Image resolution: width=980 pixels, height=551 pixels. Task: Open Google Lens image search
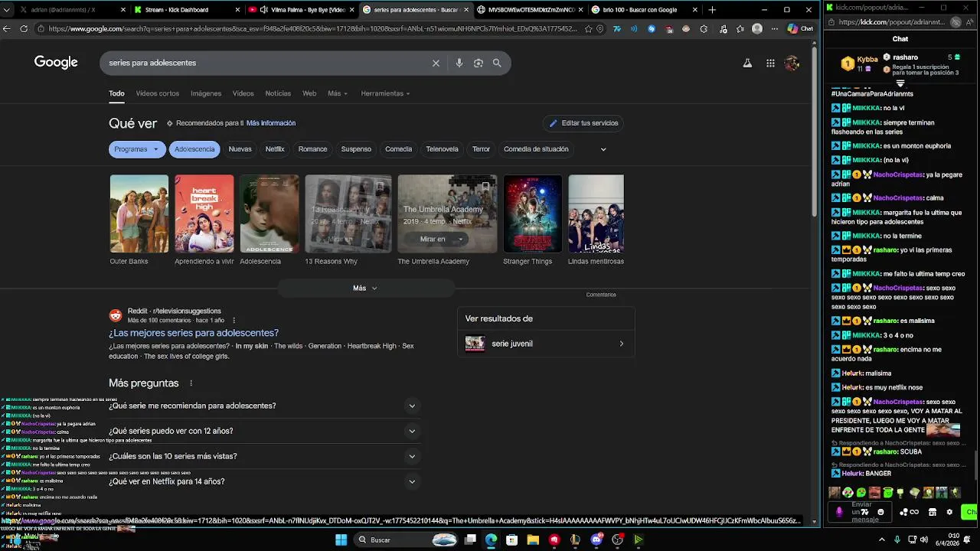479,63
